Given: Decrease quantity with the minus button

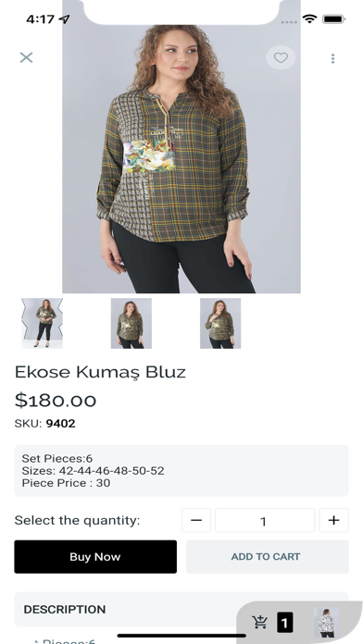Looking at the screenshot, I should point(196,520).
